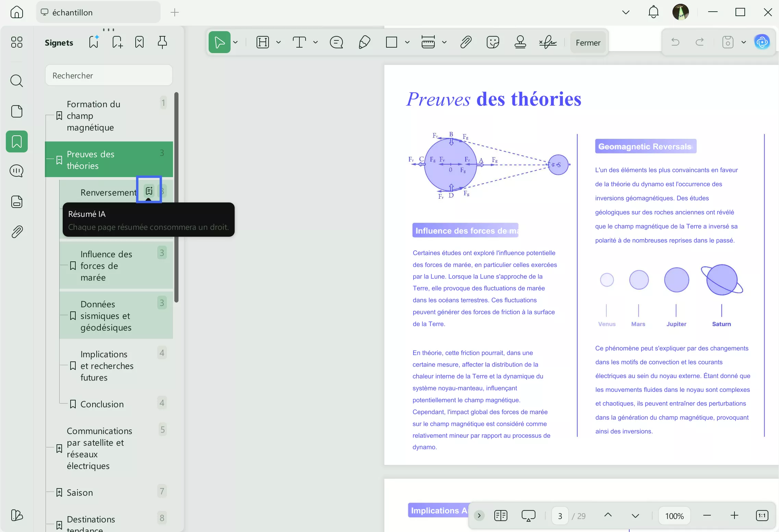The height and width of the screenshot is (532, 779).
Task: Open the AI assistant icon
Action: 762,42
